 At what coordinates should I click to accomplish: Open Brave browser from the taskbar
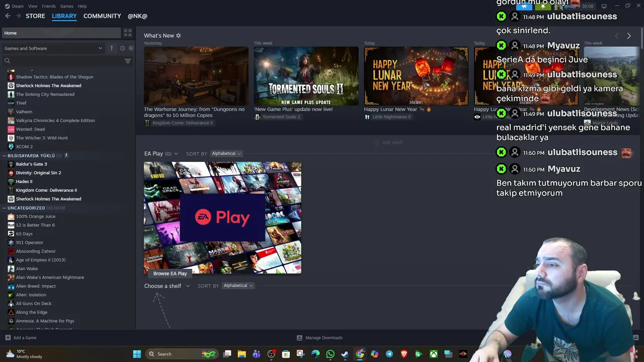click(x=404, y=354)
